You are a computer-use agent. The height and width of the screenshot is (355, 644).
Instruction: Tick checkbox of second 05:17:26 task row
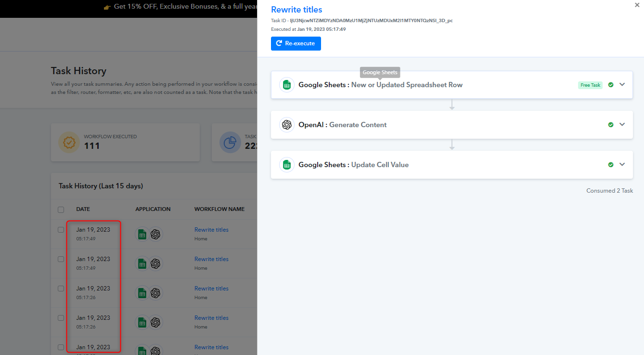click(x=61, y=318)
